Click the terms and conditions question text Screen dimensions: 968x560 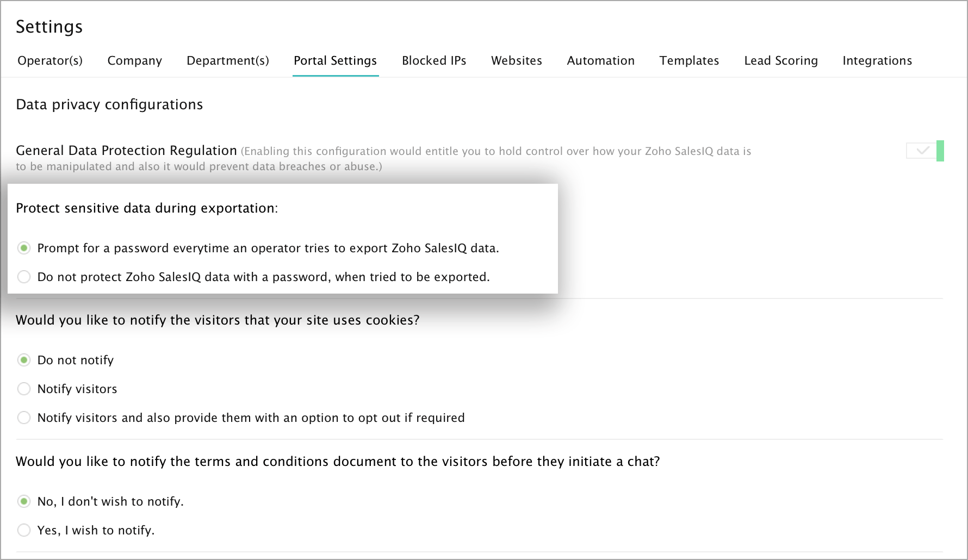click(338, 462)
